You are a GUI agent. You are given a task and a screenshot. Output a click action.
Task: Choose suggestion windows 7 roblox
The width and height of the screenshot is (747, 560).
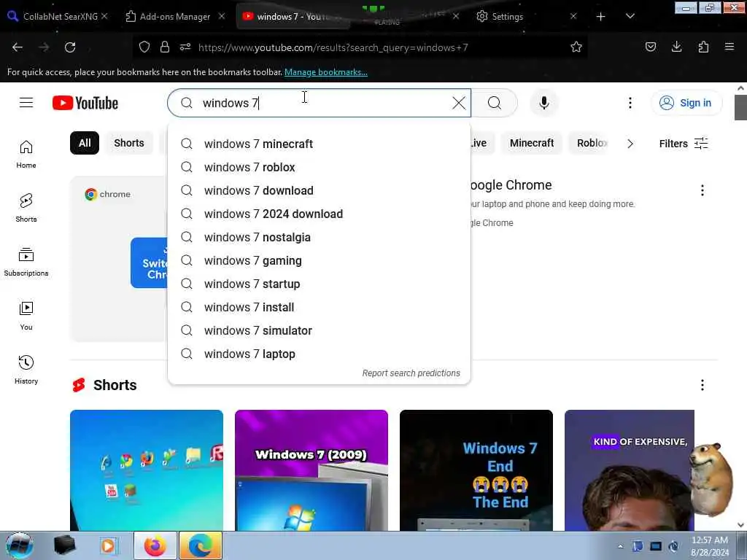point(320,167)
